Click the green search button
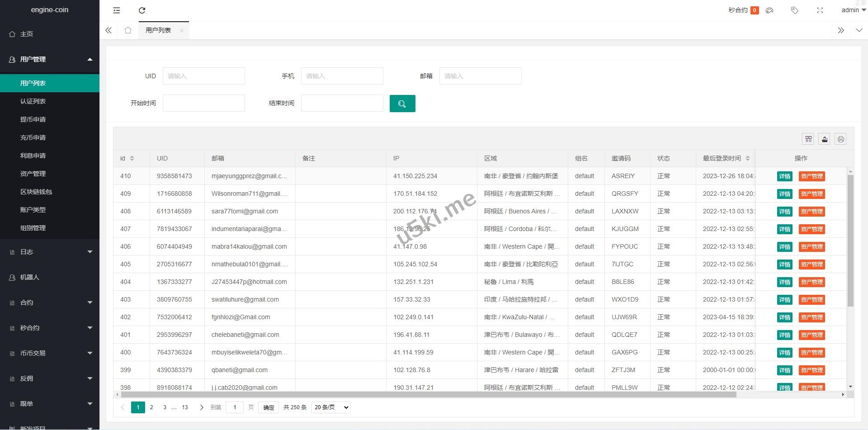This screenshot has width=868, height=430. 402,104
